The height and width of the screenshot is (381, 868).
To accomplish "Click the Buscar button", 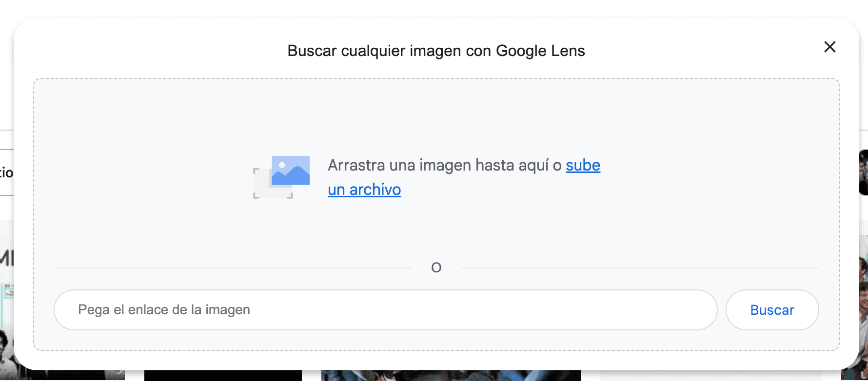I will pyautogui.click(x=772, y=310).
